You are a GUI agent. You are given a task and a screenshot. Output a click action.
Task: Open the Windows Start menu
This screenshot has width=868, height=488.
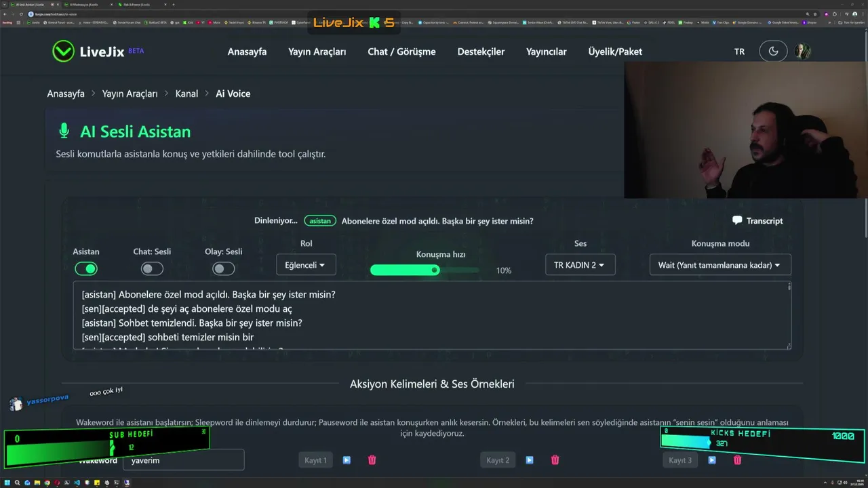7,483
